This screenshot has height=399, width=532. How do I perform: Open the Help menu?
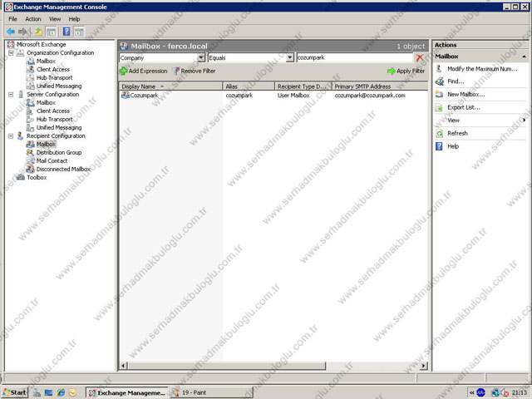pyautogui.click(x=74, y=19)
